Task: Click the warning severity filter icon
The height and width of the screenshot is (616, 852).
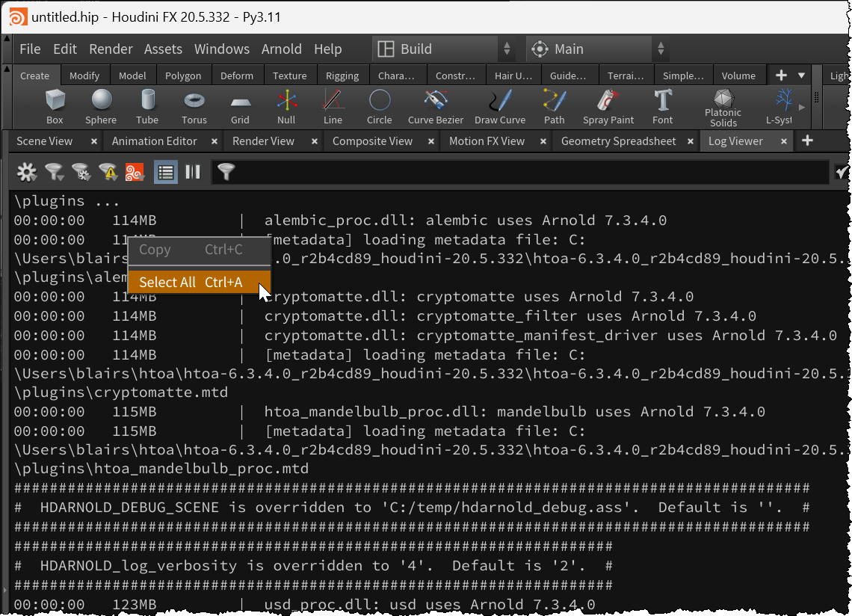Action: coord(108,173)
